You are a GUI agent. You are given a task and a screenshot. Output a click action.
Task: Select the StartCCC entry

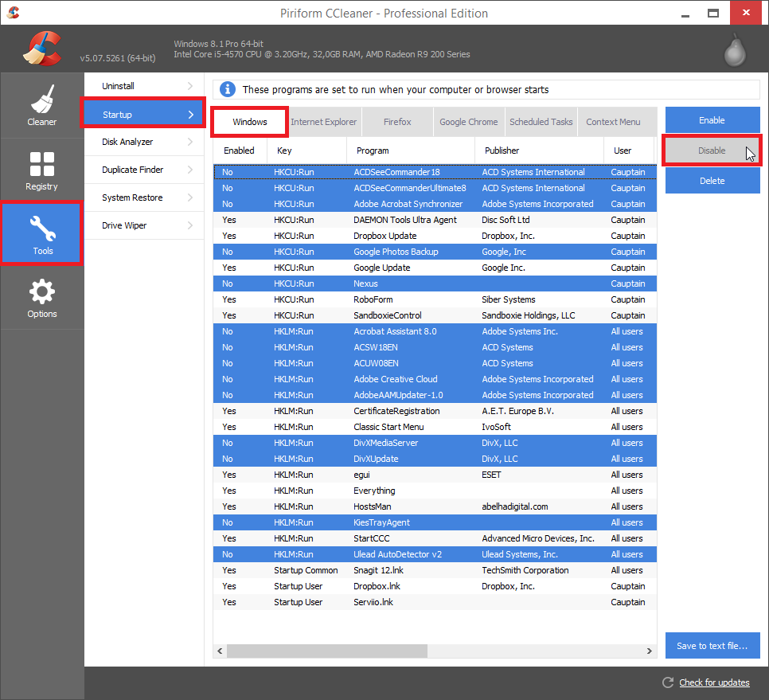pyautogui.click(x=435, y=538)
